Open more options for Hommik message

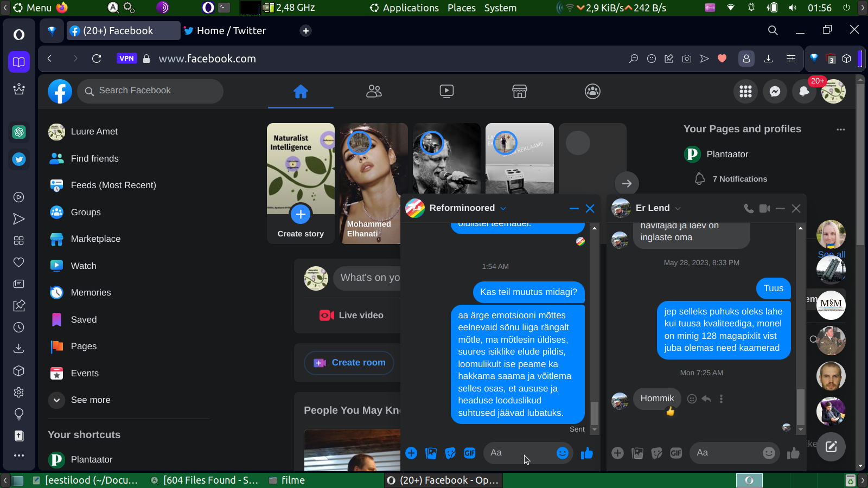coord(721,399)
